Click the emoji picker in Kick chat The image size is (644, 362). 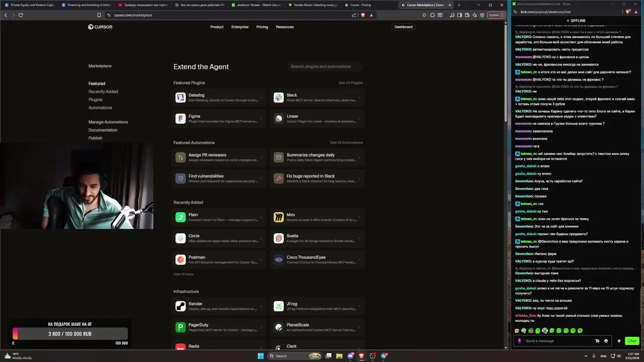click(606, 341)
